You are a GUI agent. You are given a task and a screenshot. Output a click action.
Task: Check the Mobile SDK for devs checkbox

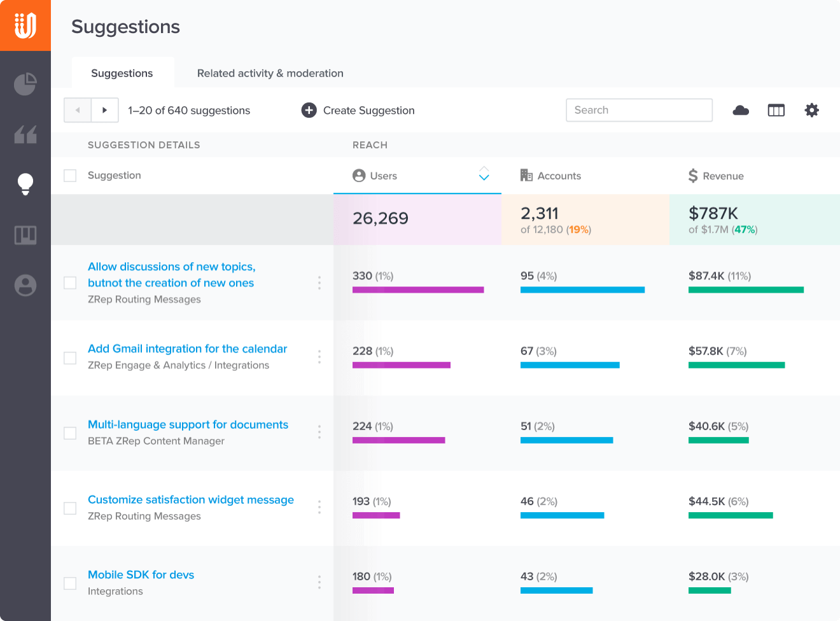pos(70,582)
